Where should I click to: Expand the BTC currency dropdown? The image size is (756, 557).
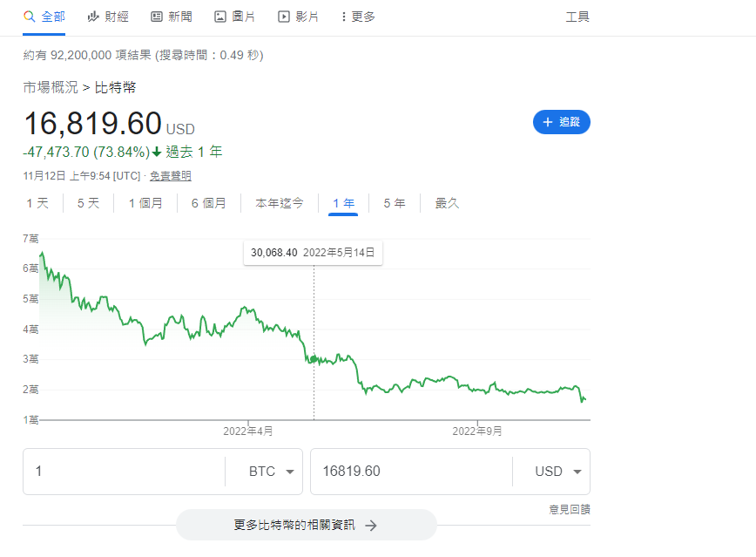click(288, 472)
